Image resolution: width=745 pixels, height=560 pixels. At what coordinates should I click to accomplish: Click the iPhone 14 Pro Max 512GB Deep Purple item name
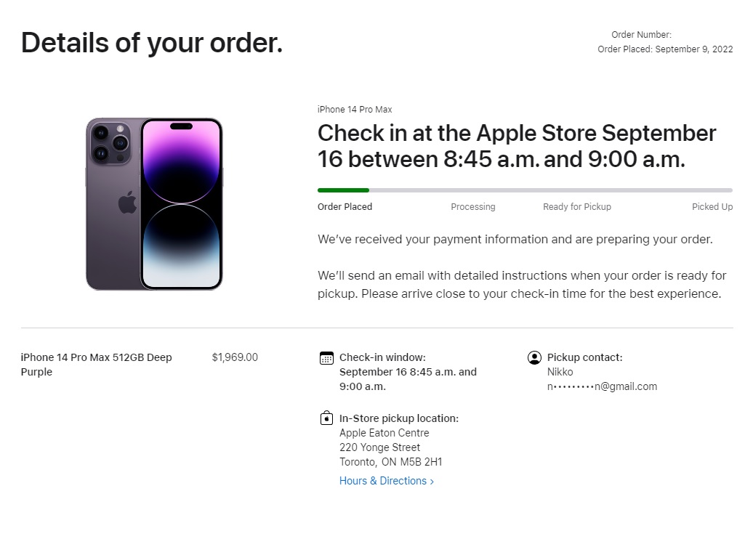pyautogui.click(x=96, y=365)
